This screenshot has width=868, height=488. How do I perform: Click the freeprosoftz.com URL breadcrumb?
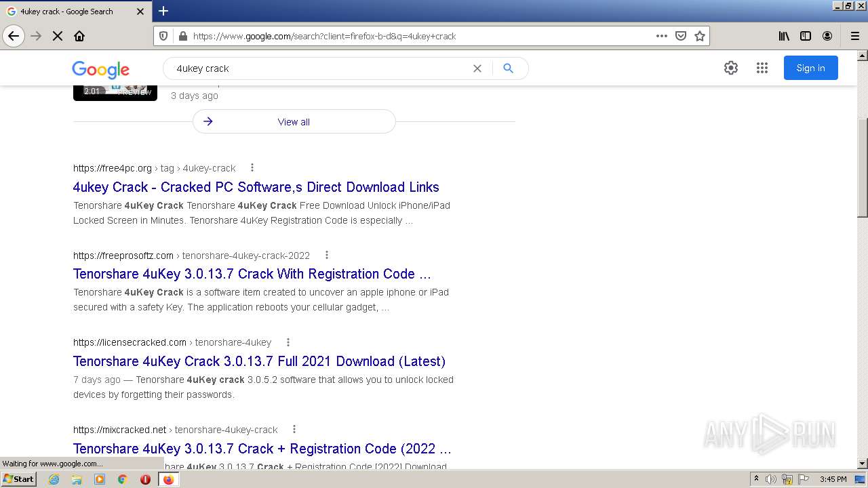tap(191, 256)
